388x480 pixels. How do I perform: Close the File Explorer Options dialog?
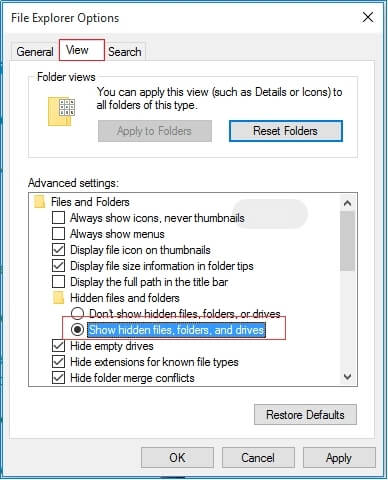click(x=368, y=17)
